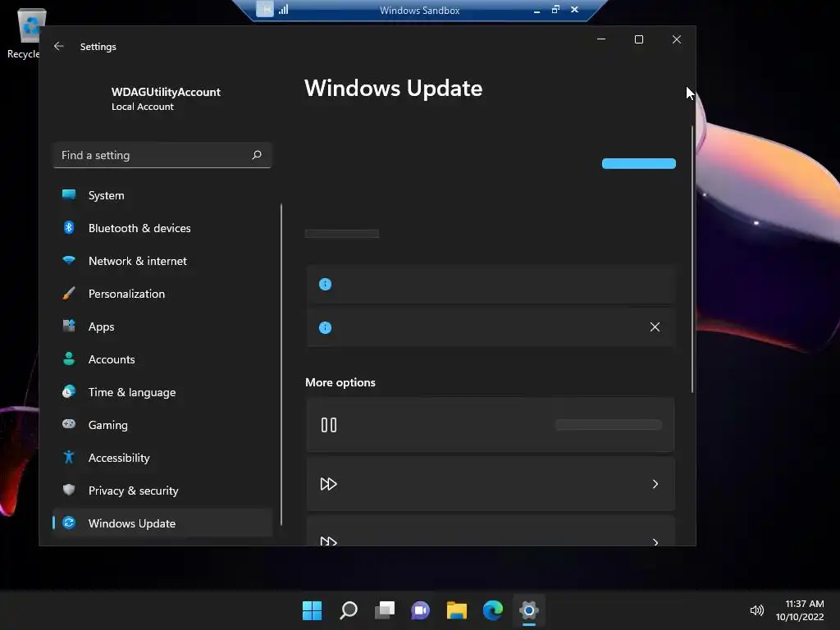Click the Personalization paintbrush icon
The width and height of the screenshot is (840, 630).
(69, 293)
